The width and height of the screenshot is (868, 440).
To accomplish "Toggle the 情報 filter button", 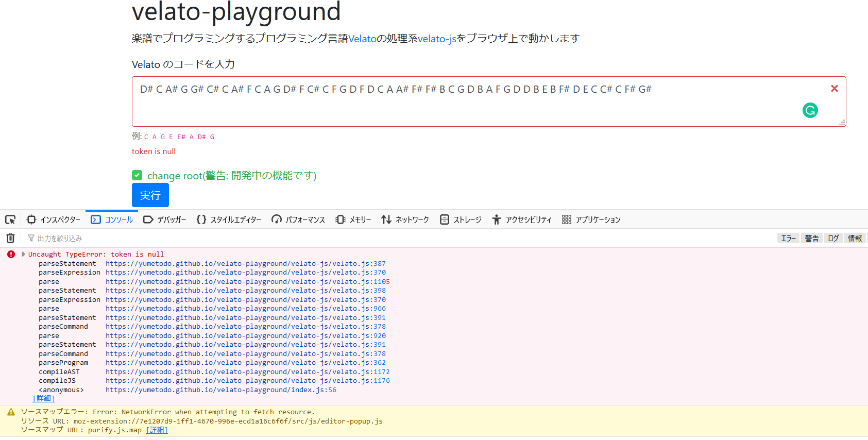I will coord(855,238).
